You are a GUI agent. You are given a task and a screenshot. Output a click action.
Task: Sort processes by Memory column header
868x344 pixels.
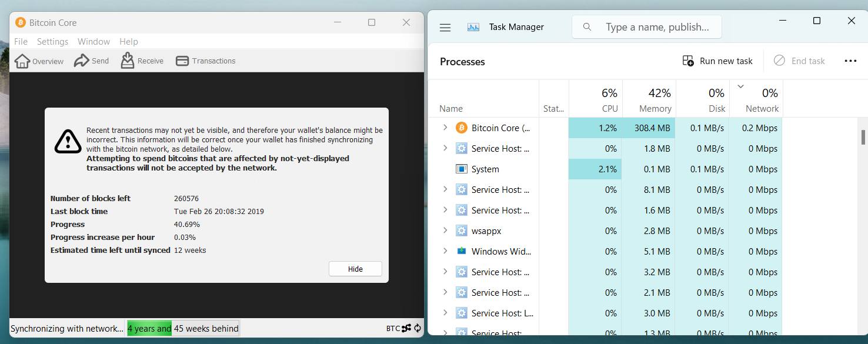[649, 98]
